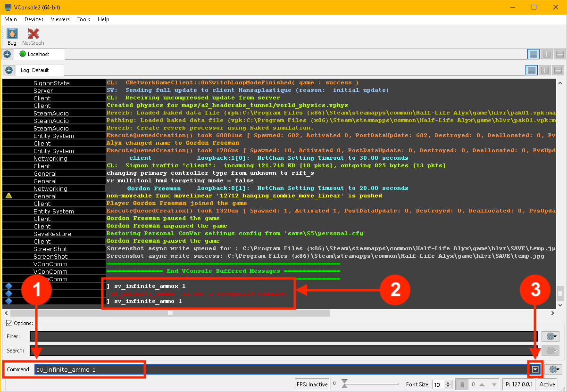The width and height of the screenshot is (567, 392).
Task: Open the Filter settings gear dropdown
Action: [550, 336]
